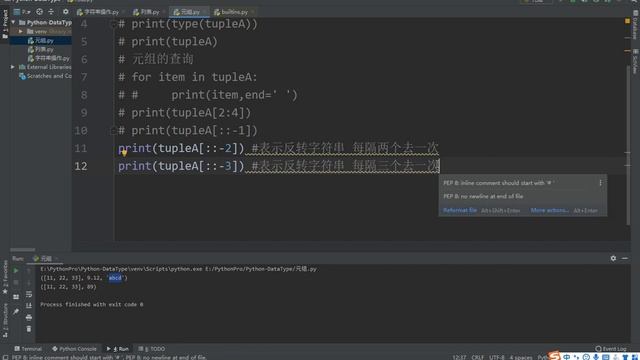640x360 pixels.
Task: Select 字符串操作.py in Project tree
Action: coord(49,58)
